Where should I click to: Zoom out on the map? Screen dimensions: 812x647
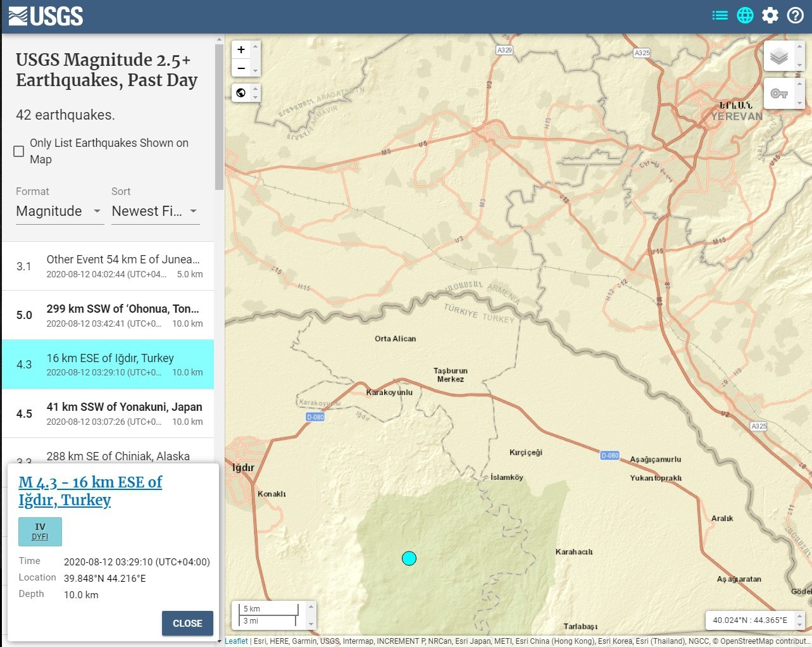[241, 68]
